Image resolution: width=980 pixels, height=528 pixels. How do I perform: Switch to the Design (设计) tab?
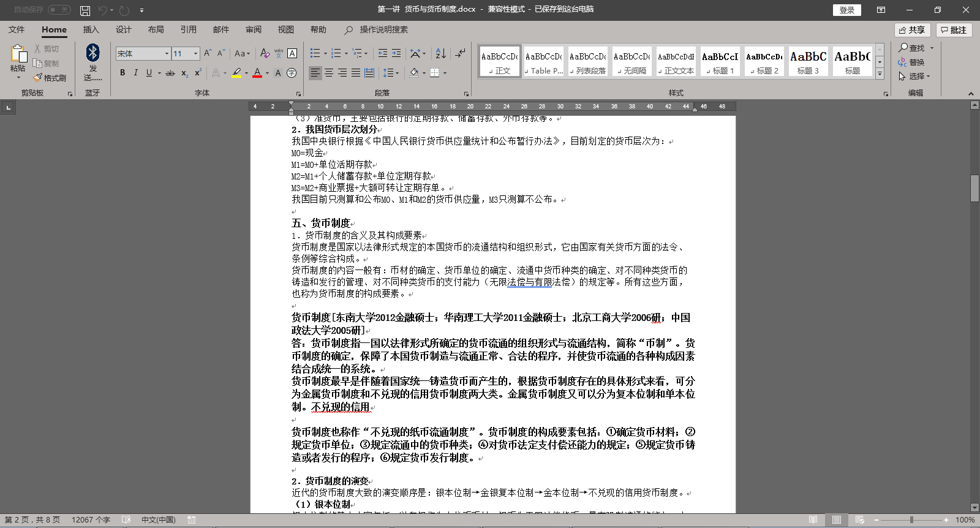tap(123, 29)
